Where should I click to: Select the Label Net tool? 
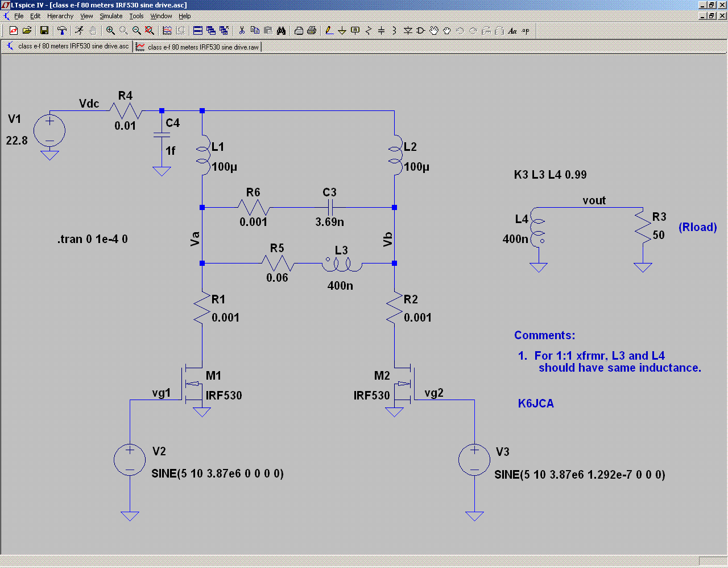[x=355, y=31]
